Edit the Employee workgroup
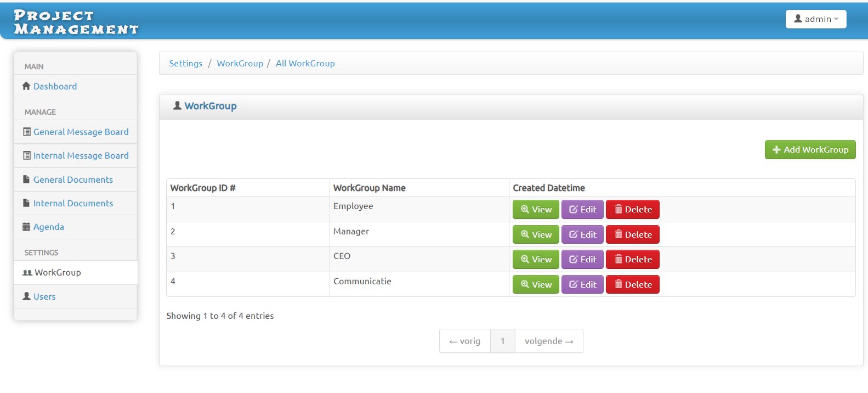Viewport: 868px width, 393px height. coord(582,210)
